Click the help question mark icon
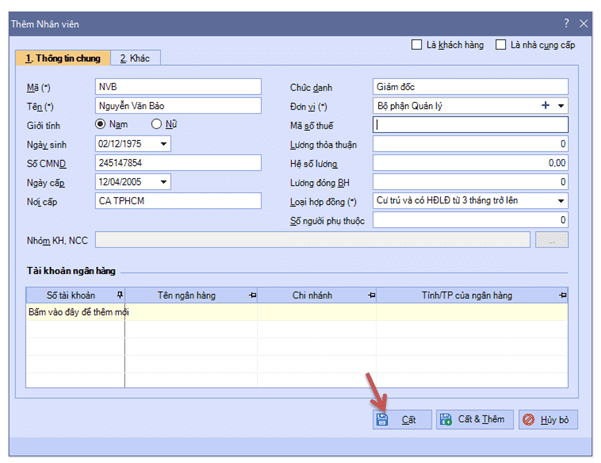Image resolution: width=601 pixels, height=463 pixels. pos(566,22)
